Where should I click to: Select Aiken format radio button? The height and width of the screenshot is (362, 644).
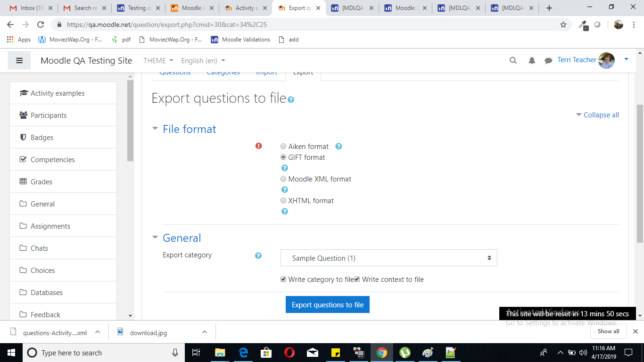(x=283, y=147)
